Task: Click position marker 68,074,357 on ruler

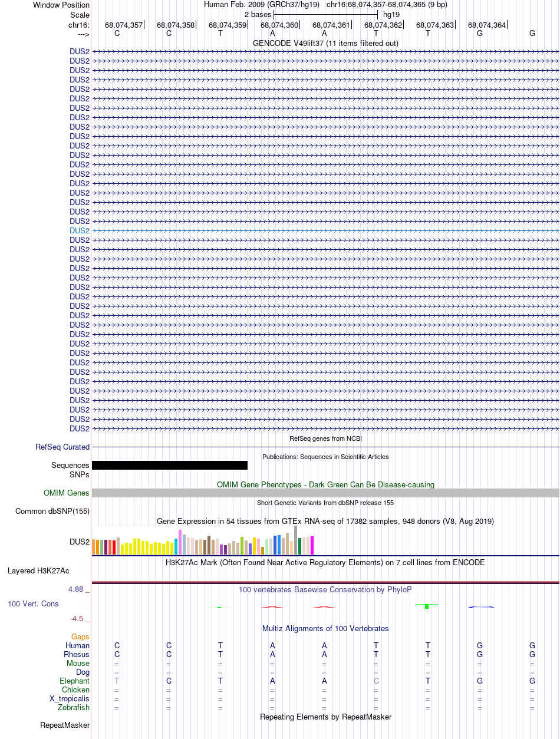Action: pos(124,25)
